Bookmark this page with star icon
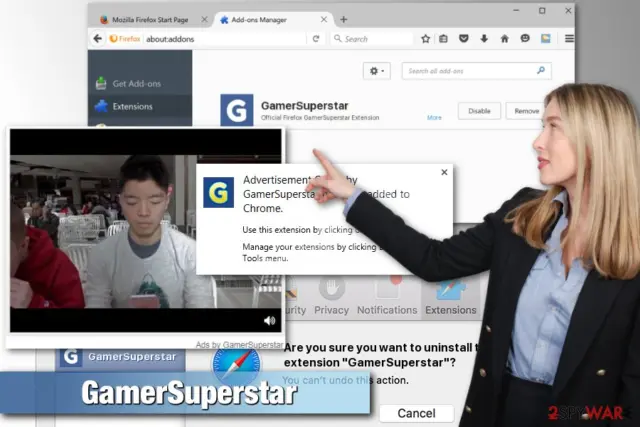The width and height of the screenshot is (640, 427). tap(425, 39)
